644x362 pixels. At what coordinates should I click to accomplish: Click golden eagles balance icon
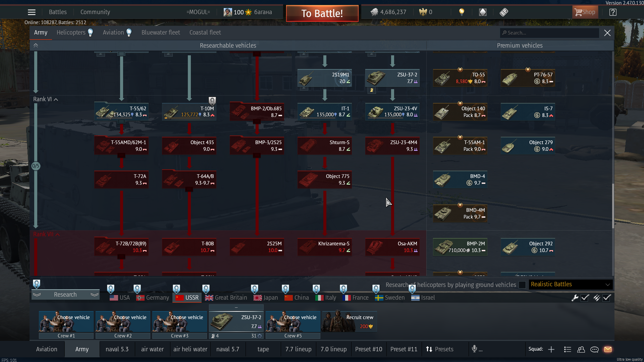(x=423, y=12)
